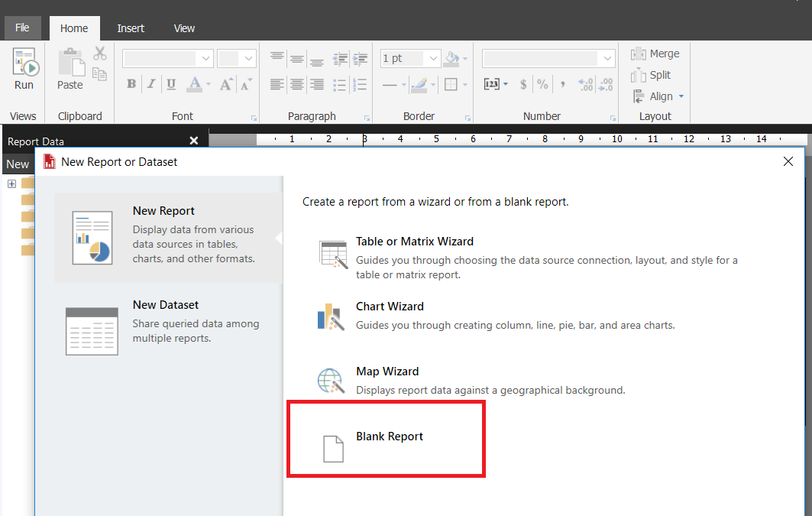The height and width of the screenshot is (516, 812).
Task: Open the font family dropdown
Action: coord(205,59)
